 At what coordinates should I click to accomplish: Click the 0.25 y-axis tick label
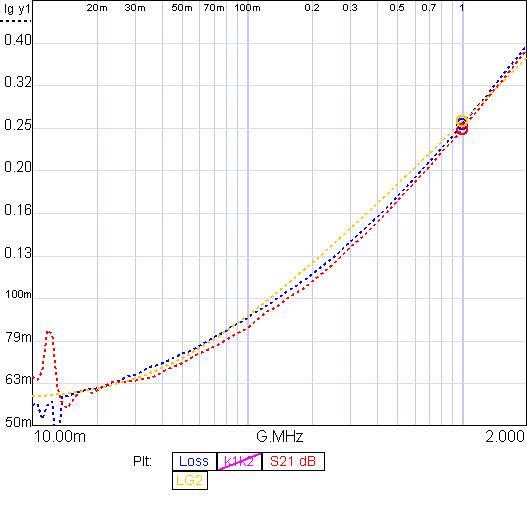click(x=17, y=125)
